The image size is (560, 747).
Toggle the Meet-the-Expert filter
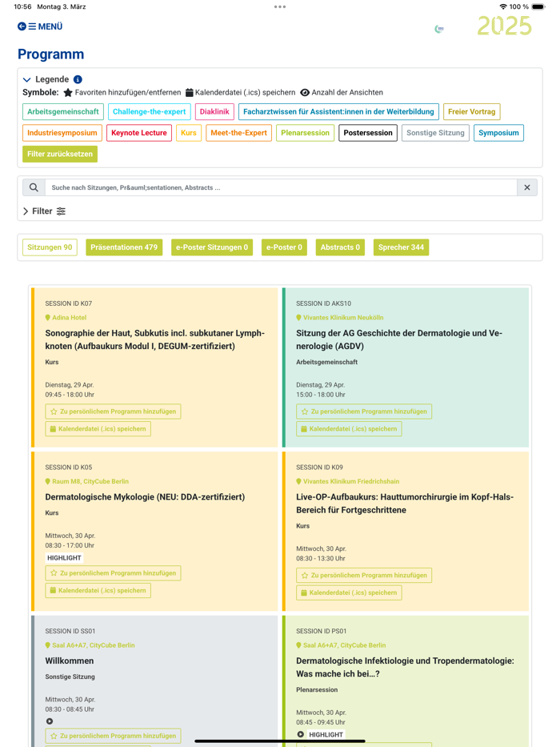238,133
